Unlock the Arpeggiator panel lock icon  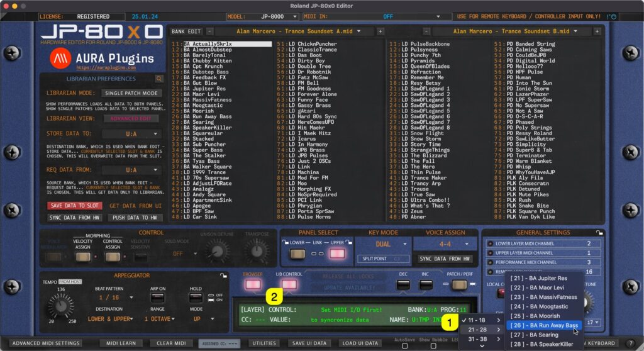[x=223, y=276]
